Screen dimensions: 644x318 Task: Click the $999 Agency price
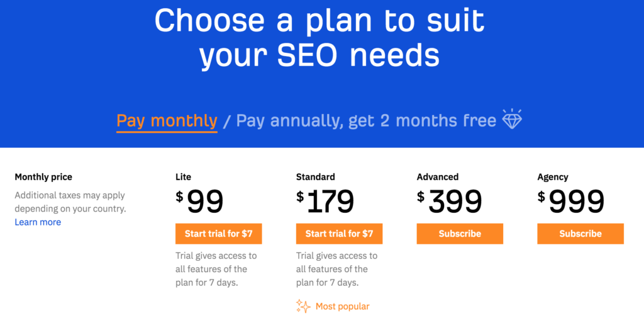coord(571,202)
